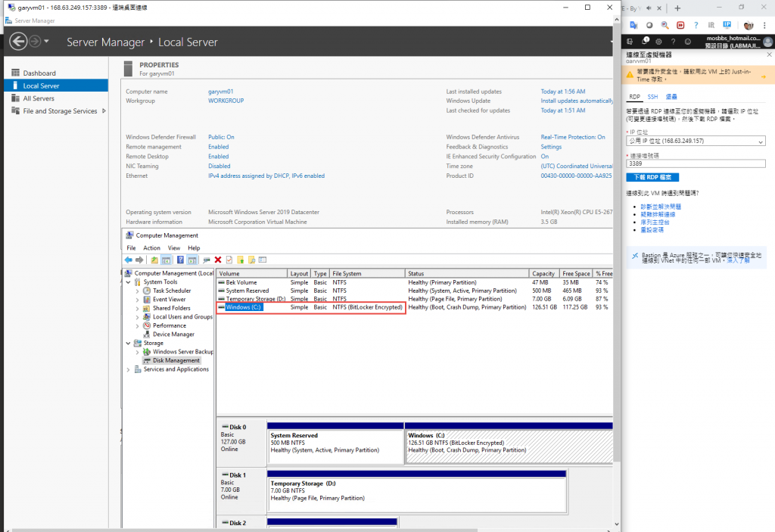775x532 pixels.
Task: Select System Reserved partition block on Disk 0
Action: [335, 443]
